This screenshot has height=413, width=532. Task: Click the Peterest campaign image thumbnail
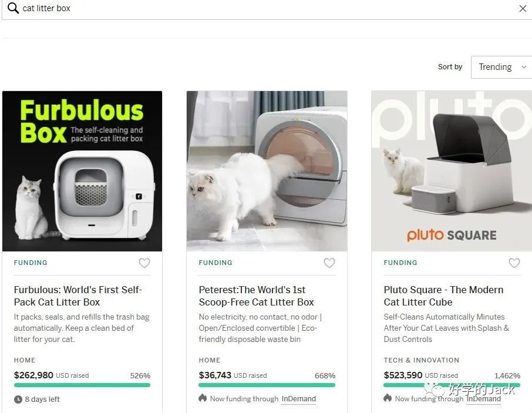pos(267,170)
